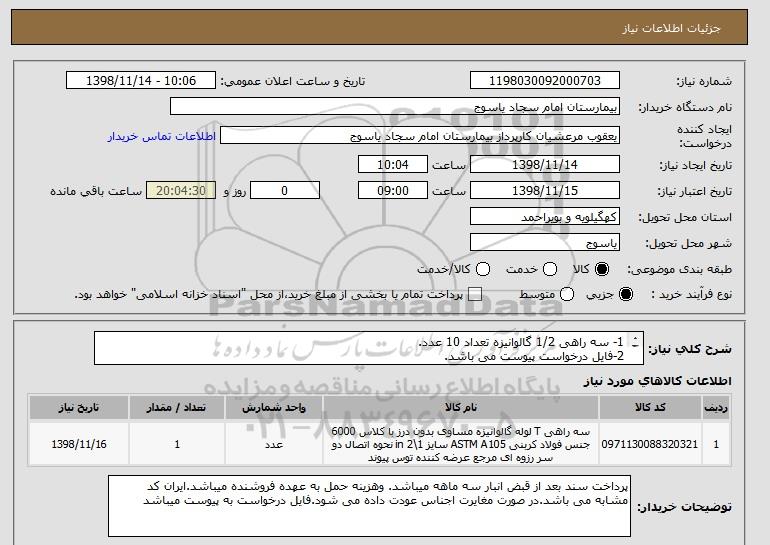Click the delivery city یاسوج field
The height and width of the screenshot is (545, 770).
tap(545, 243)
